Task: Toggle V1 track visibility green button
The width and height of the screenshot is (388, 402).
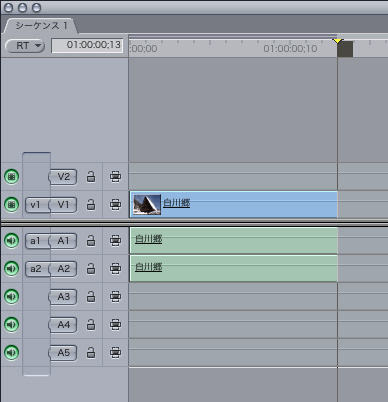Action: [12, 204]
